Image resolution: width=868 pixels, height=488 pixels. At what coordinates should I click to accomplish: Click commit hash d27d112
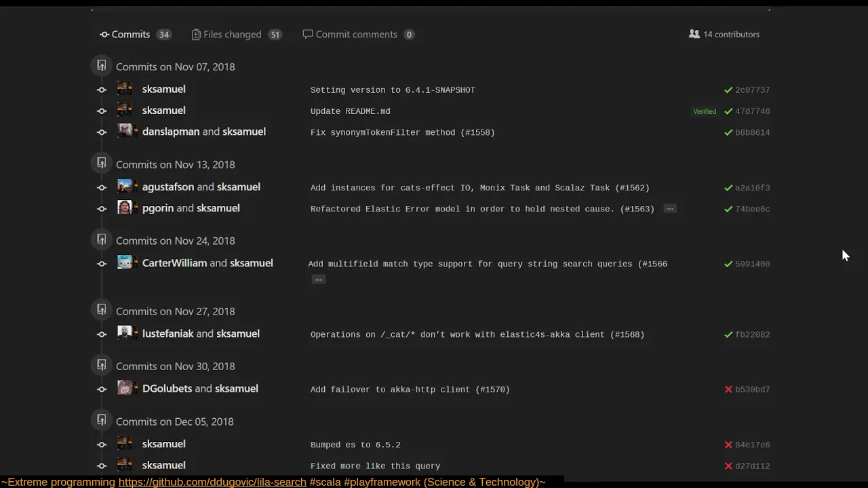pos(753,466)
